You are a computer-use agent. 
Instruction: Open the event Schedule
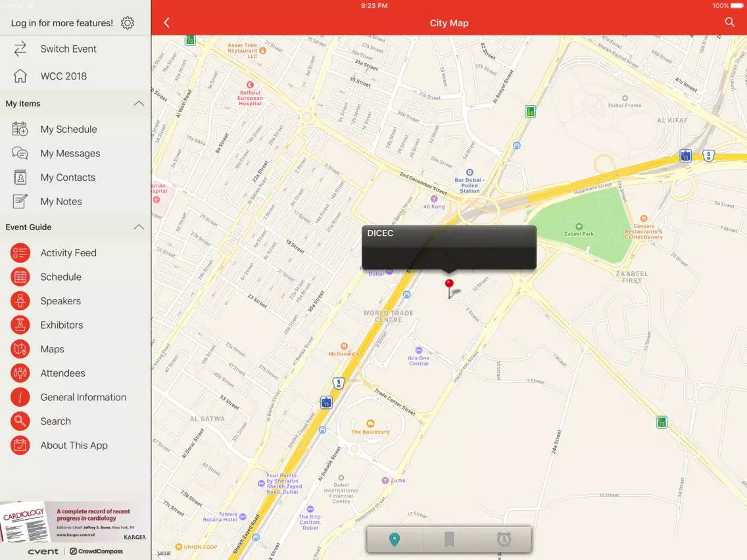point(75,277)
